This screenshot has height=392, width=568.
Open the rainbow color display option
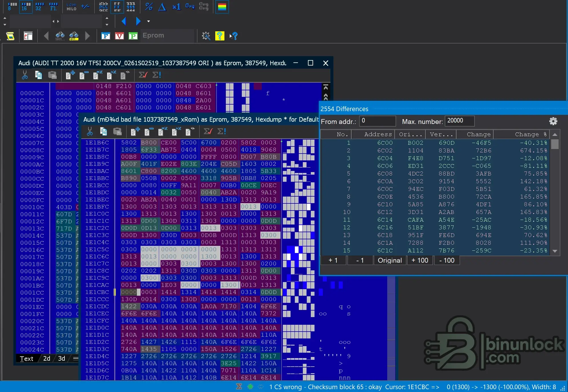click(x=222, y=6)
